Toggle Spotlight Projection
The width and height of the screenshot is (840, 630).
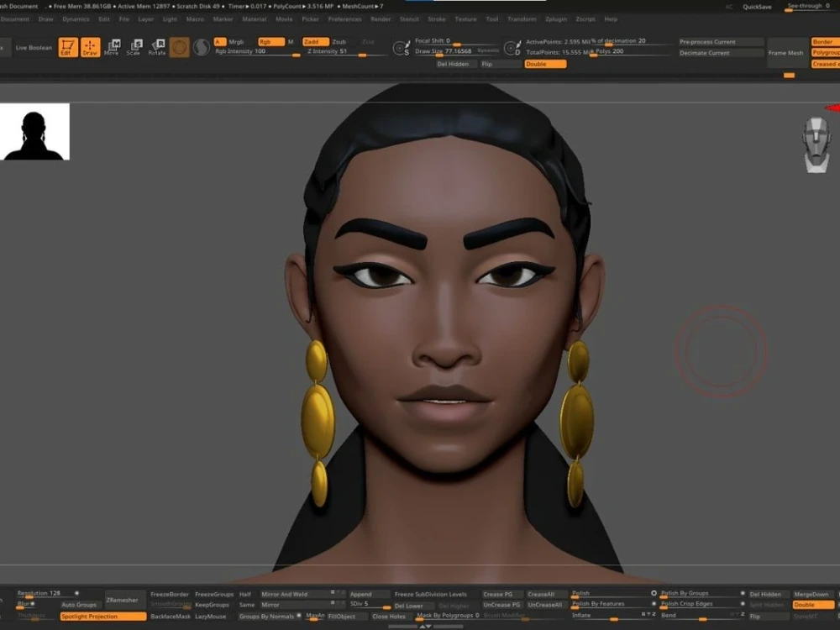point(102,616)
